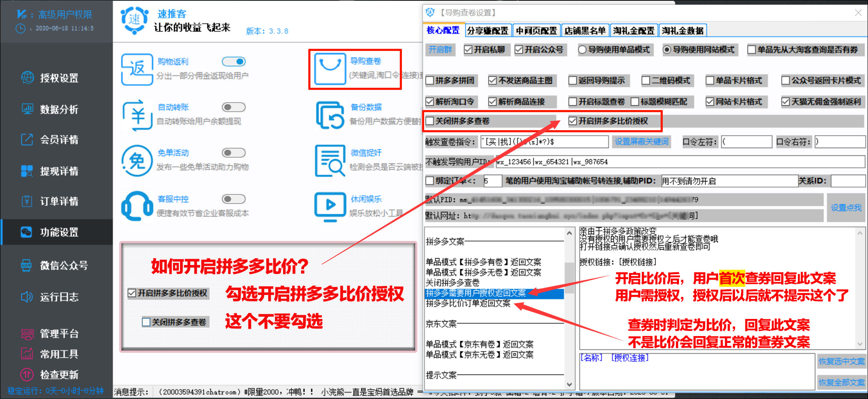The image size is (868, 399).
Task: Check 拼多拼团 checkbox
Action: point(430,80)
